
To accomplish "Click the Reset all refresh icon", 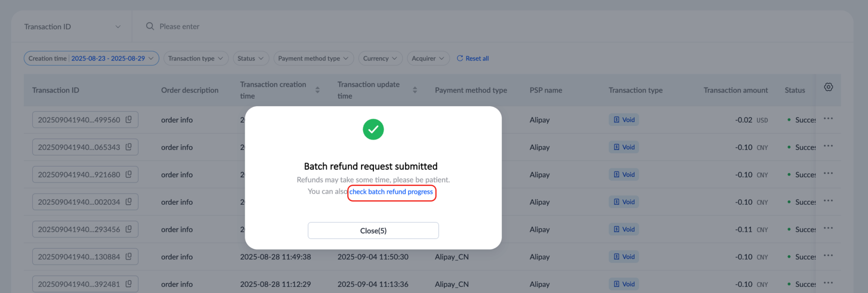I will (459, 58).
